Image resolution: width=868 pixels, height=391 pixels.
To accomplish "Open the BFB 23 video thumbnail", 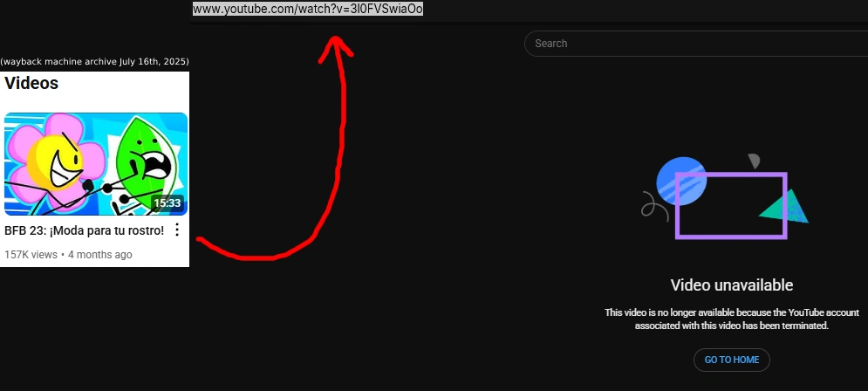I will click(x=96, y=164).
